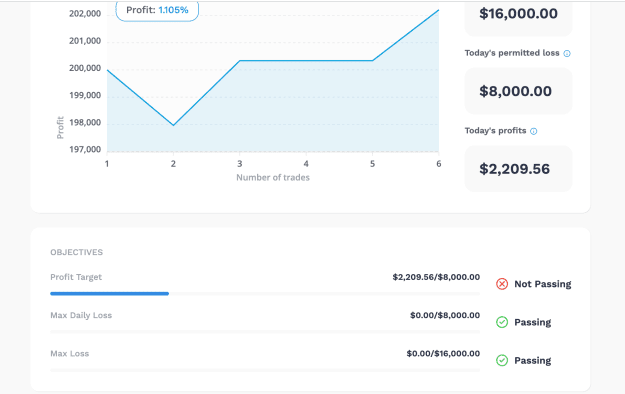Click the Max Loss label
This screenshot has width=625, height=394.
(x=70, y=354)
